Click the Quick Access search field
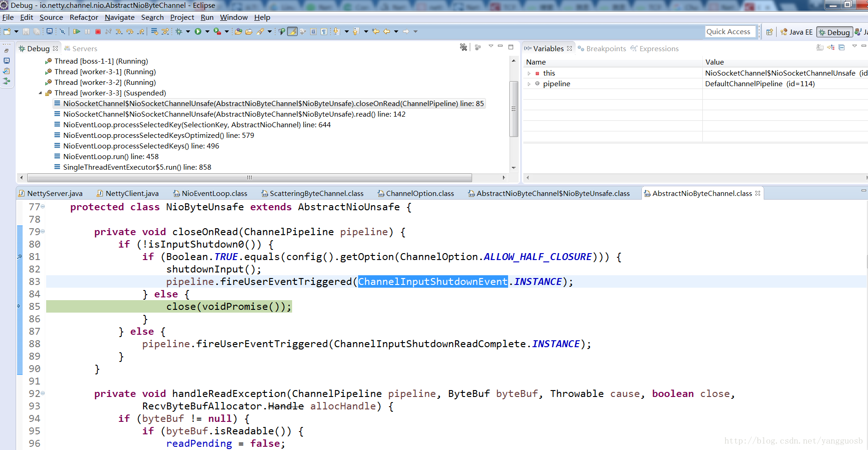Image resolution: width=868 pixels, height=450 pixels. (x=730, y=31)
